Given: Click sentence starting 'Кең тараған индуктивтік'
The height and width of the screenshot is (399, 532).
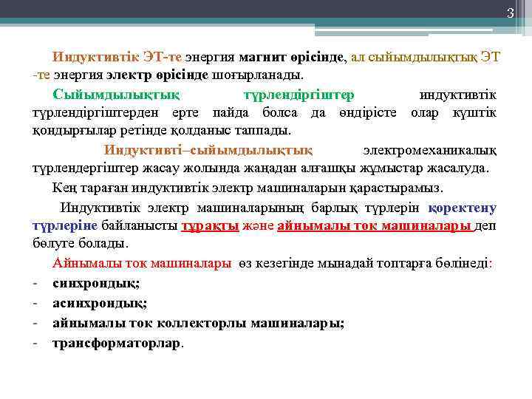Looking at the screenshot, I should [248, 188].
